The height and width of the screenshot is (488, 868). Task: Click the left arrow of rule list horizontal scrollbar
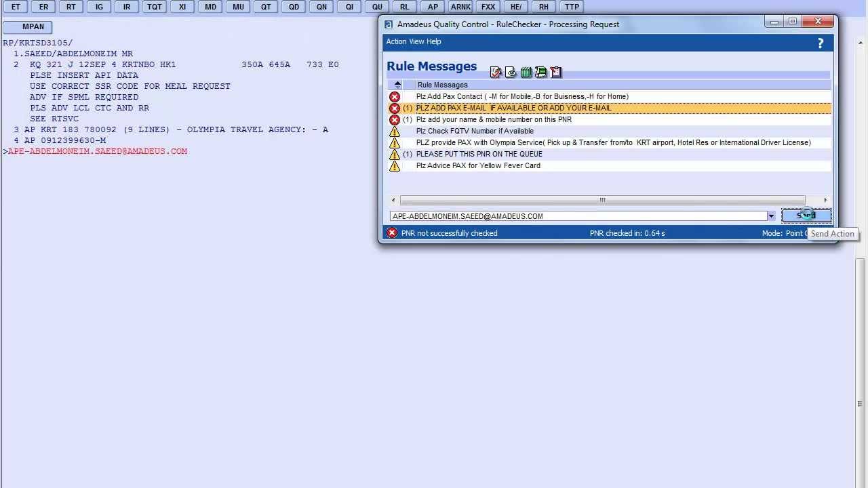pos(393,200)
